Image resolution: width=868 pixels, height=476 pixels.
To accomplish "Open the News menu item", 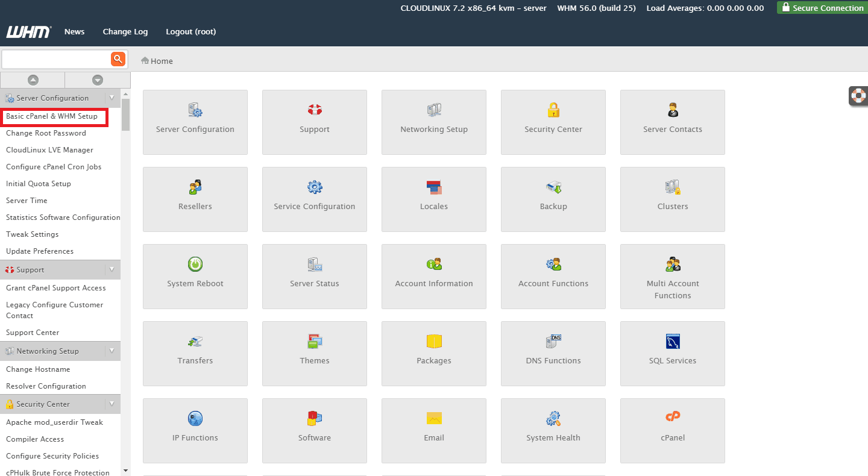I will click(74, 31).
